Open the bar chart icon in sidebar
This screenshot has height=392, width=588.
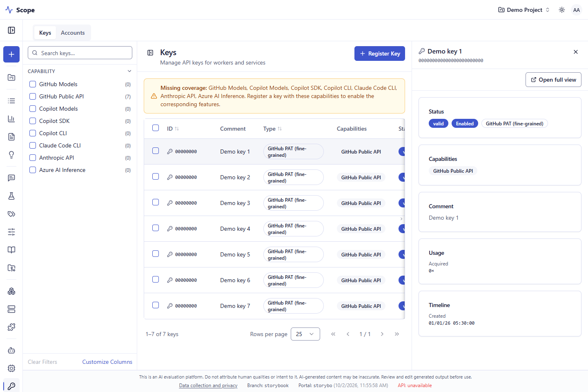(x=11, y=119)
